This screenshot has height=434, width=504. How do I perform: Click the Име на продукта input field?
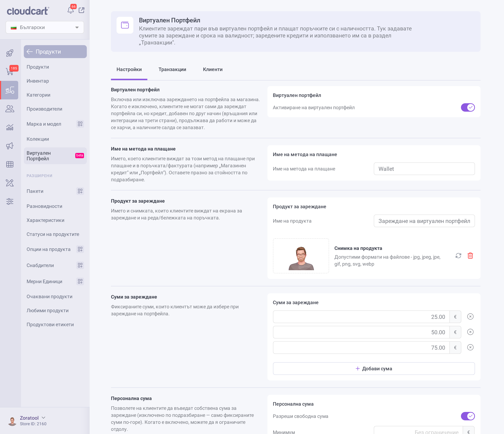424,221
